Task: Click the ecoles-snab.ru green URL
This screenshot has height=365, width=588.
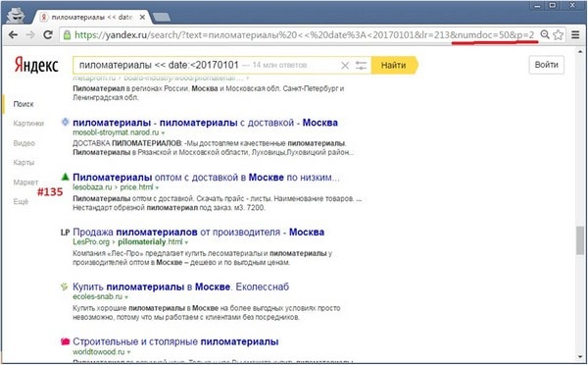Action: tap(97, 296)
